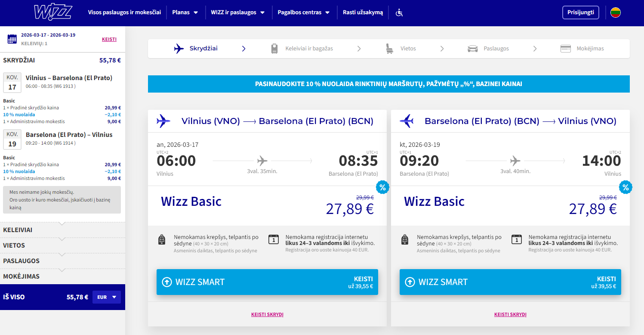Expand the Pagalbos centras dropdown
The width and height of the screenshot is (644, 335).
304,12
